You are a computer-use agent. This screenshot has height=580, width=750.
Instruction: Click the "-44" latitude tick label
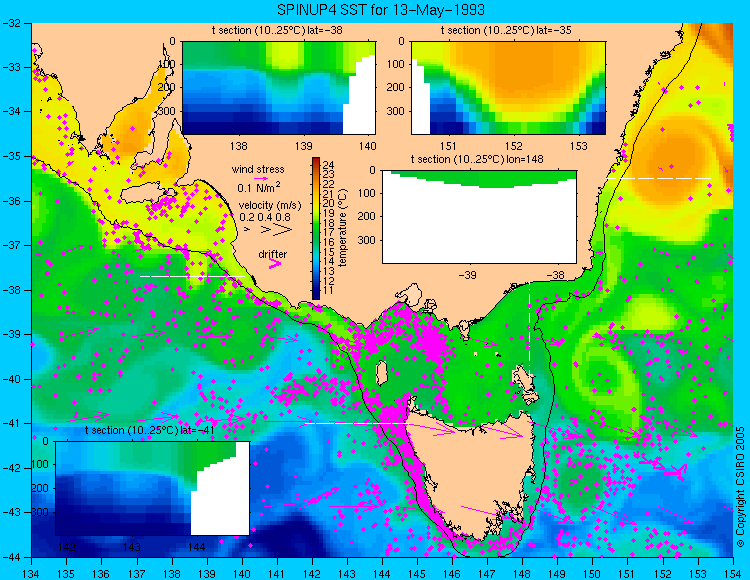(11, 557)
